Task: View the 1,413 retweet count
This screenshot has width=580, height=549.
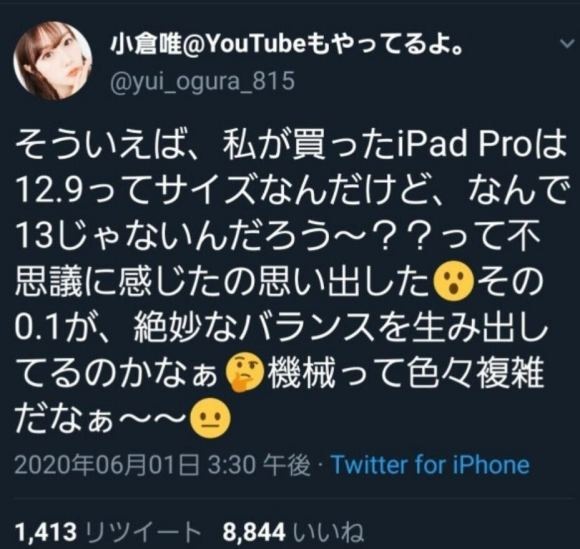Action: point(46,532)
